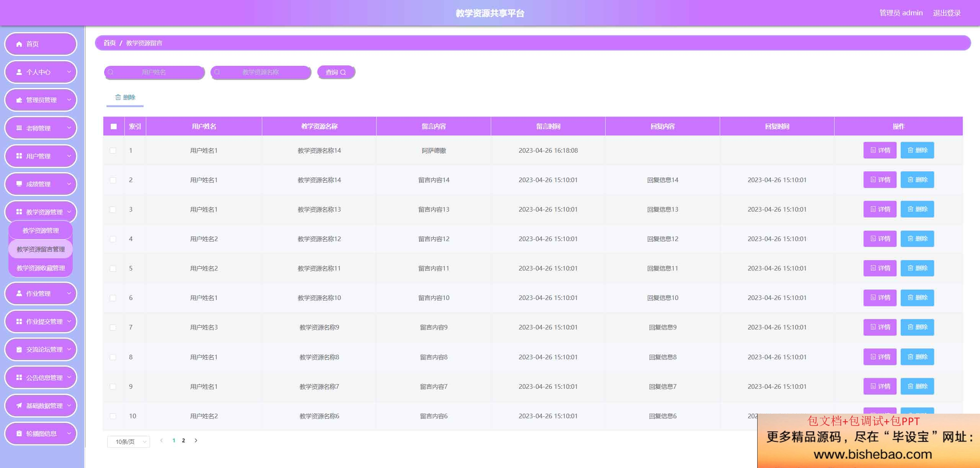Click the 阿萨德撒 message content cell
Screen dimensions: 980x468
click(x=434, y=150)
